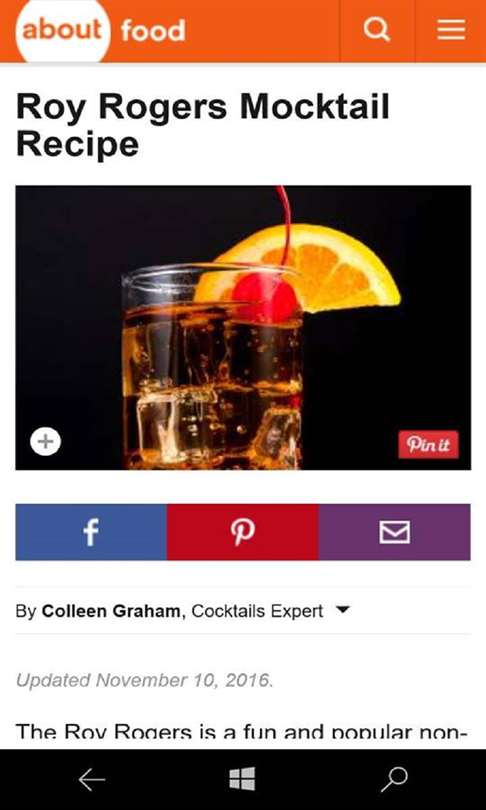Expand the image with the plus icon
The height and width of the screenshot is (810, 486).
[45, 442]
